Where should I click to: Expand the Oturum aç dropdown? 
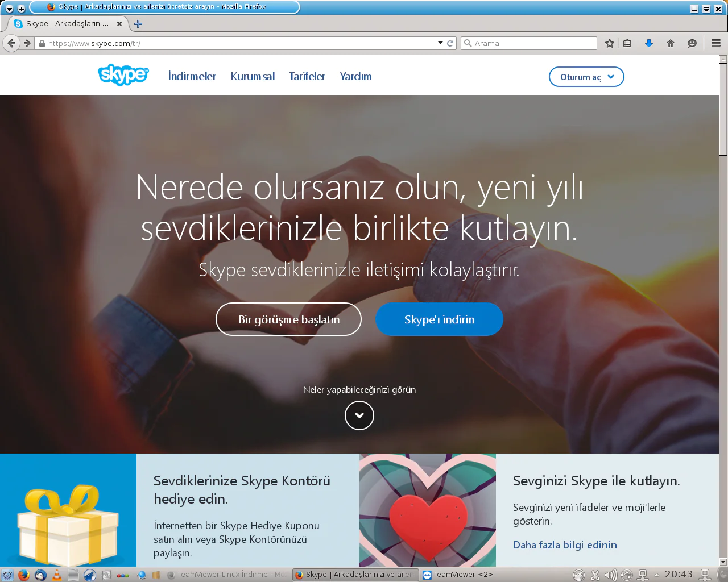[x=586, y=76]
